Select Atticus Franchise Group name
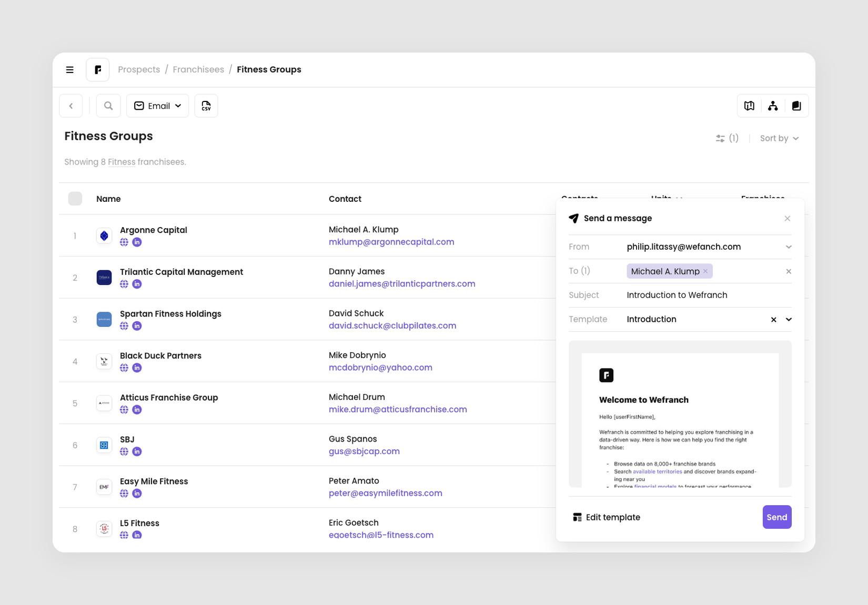 pos(169,397)
